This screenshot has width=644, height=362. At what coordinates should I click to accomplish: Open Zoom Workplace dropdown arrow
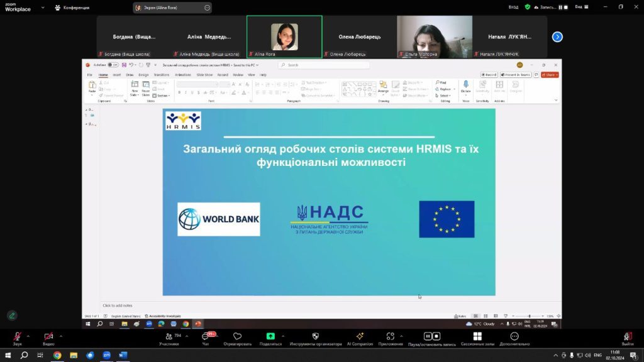pyautogui.click(x=43, y=8)
